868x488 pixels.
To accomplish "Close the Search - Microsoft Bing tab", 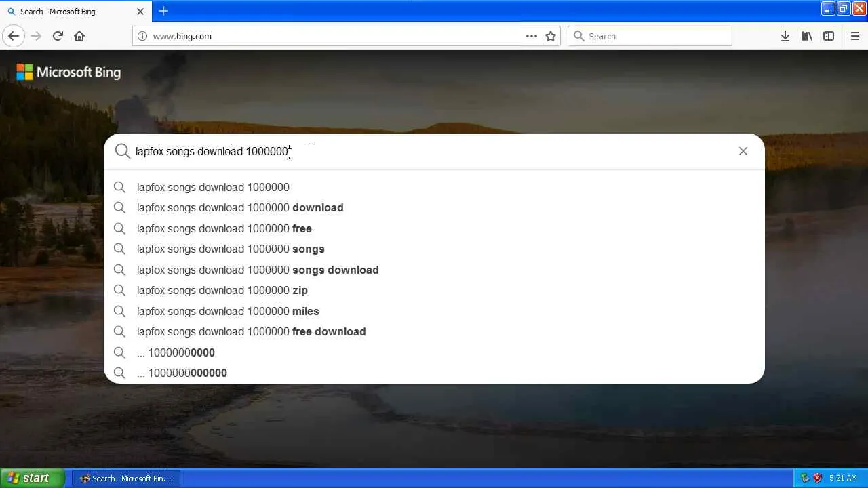I will pos(140,12).
